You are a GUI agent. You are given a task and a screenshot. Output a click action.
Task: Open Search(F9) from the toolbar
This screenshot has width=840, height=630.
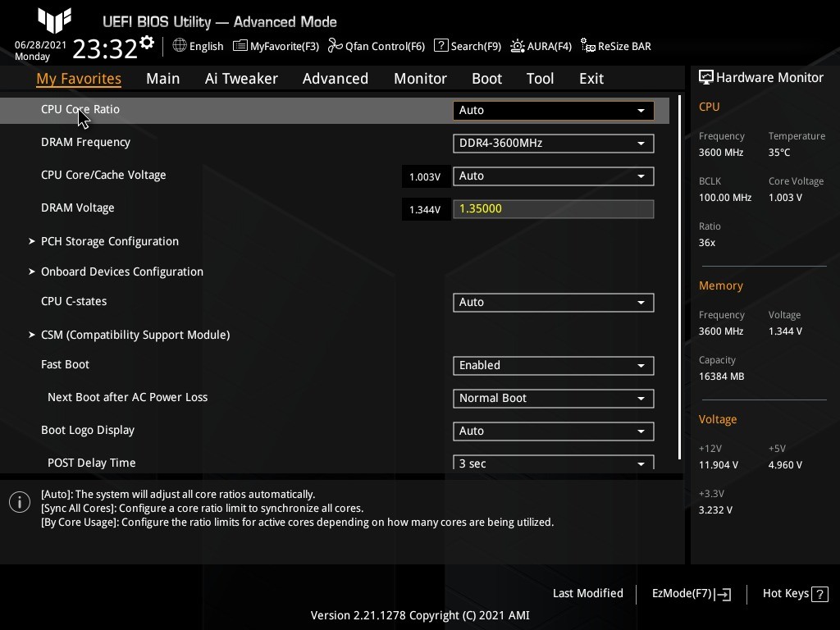pyautogui.click(x=468, y=46)
